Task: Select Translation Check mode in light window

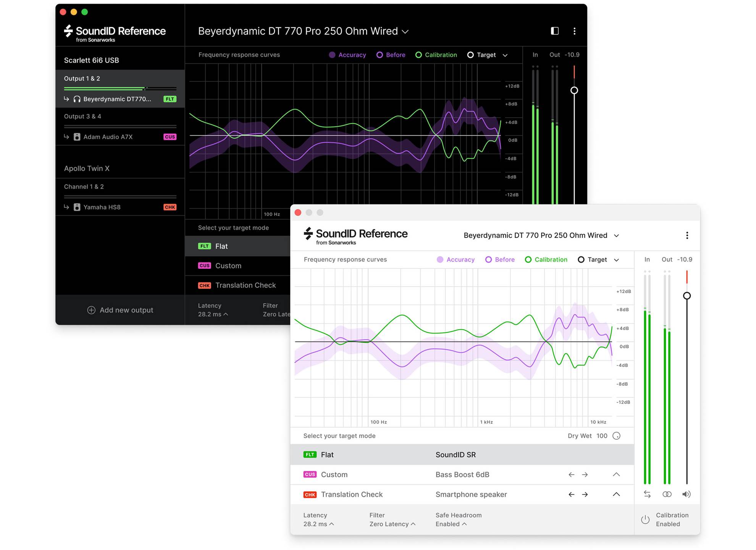Action: 351,494
